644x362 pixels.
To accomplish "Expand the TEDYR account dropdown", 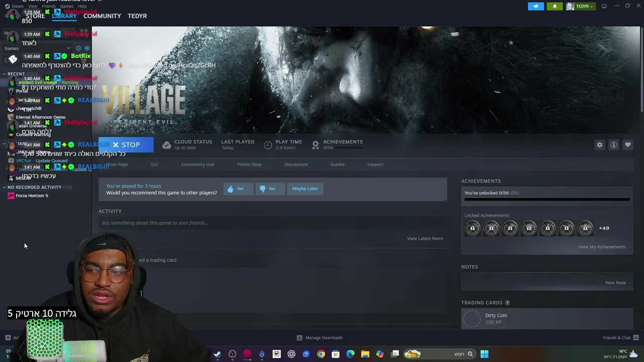I will 580,6.
